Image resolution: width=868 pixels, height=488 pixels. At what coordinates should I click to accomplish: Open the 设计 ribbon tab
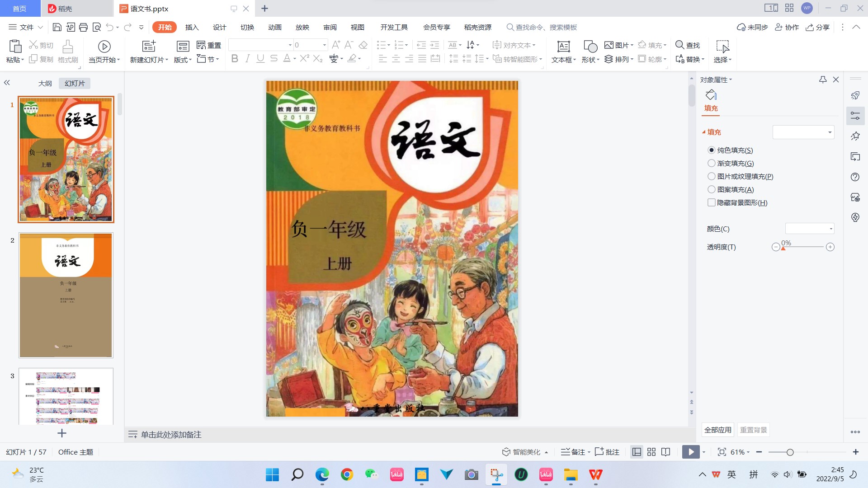coord(219,27)
